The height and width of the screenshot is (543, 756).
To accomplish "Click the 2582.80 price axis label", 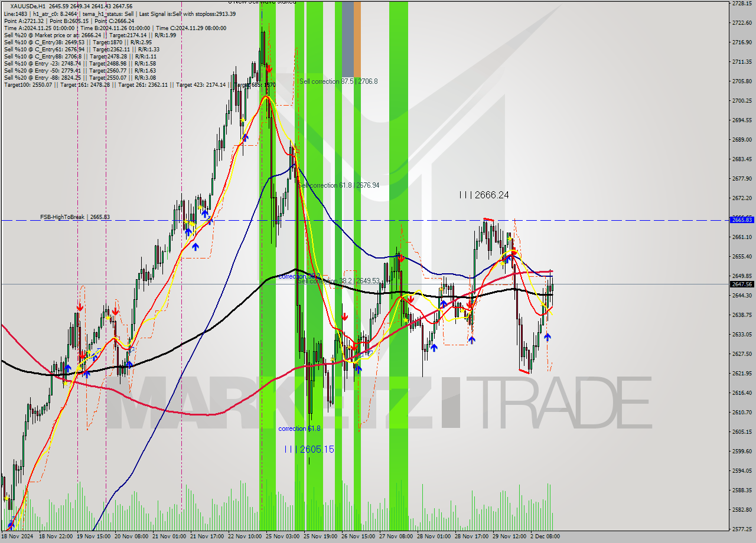I will point(741,510).
